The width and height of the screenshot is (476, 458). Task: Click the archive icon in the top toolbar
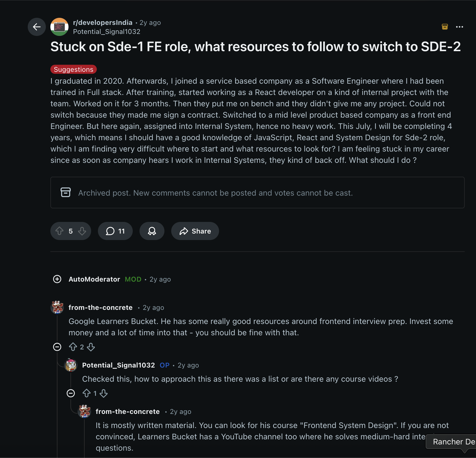pyautogui.click(x=445, y=26)
